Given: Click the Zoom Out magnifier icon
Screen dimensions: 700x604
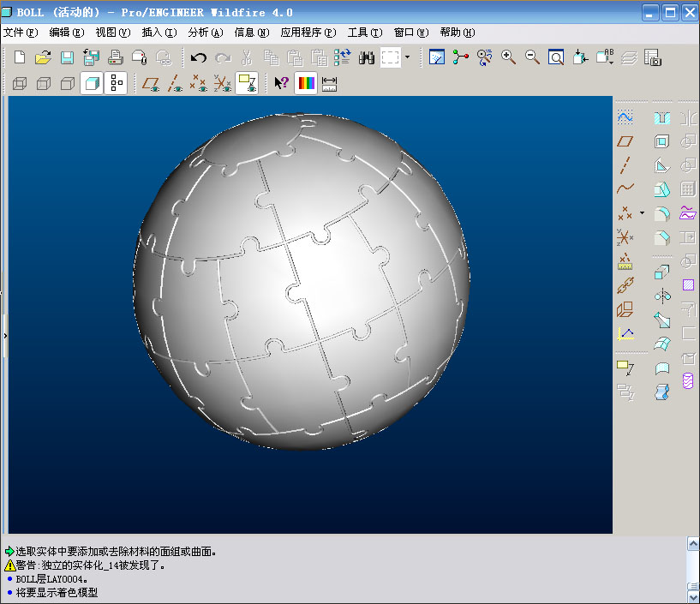Looking at the screenshot, I should pyautogui.click(x=532, y=57).
